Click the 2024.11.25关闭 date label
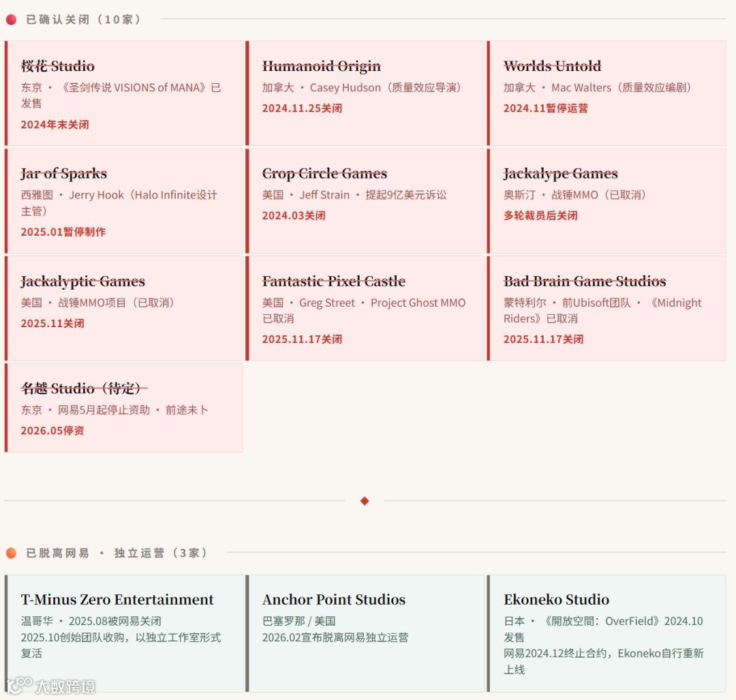The image size is (736, 700). click(x=303, y=108)
